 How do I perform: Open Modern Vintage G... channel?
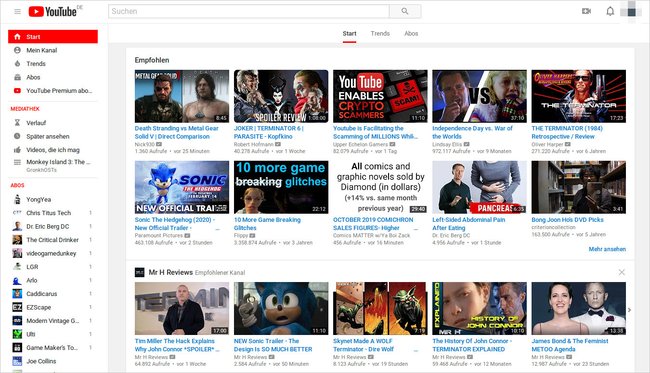[x=53, y=321]
